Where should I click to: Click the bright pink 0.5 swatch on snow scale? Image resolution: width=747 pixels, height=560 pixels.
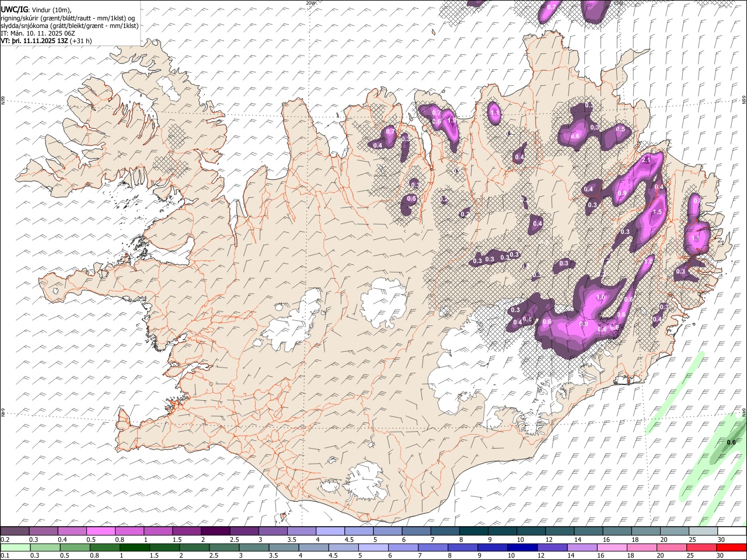[x=100, y=531]
